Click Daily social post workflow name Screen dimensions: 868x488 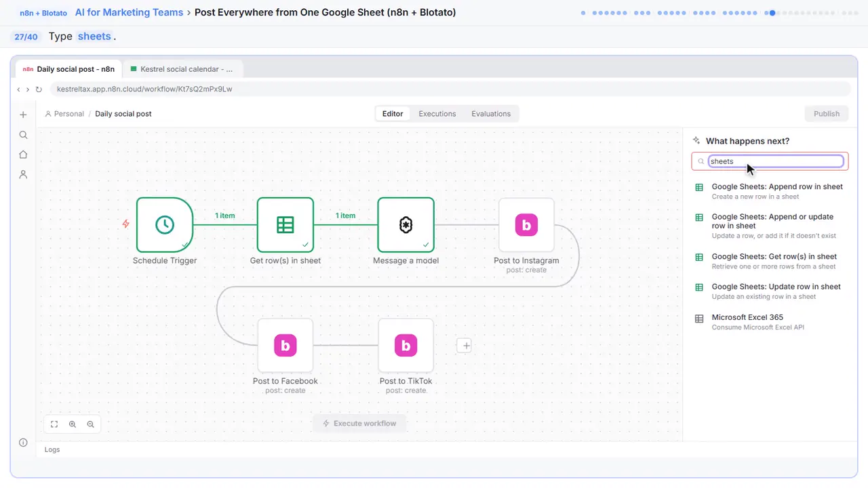[x=123, y=114]
